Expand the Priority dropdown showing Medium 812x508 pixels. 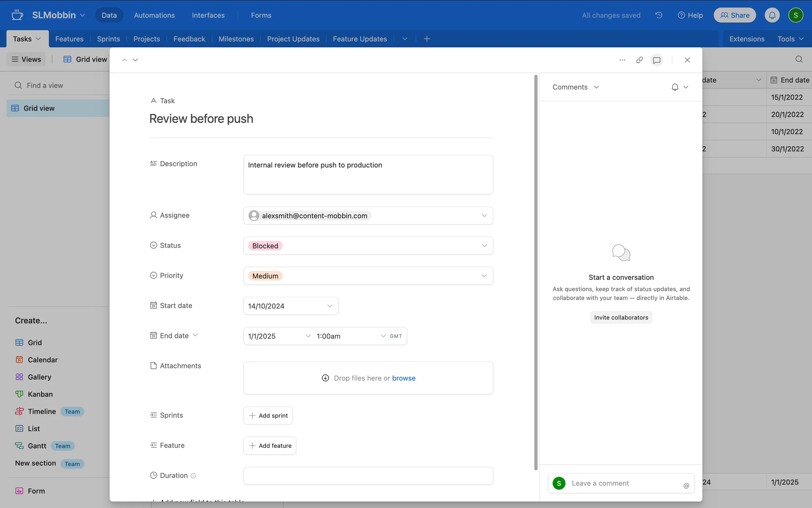coord(484,276)
